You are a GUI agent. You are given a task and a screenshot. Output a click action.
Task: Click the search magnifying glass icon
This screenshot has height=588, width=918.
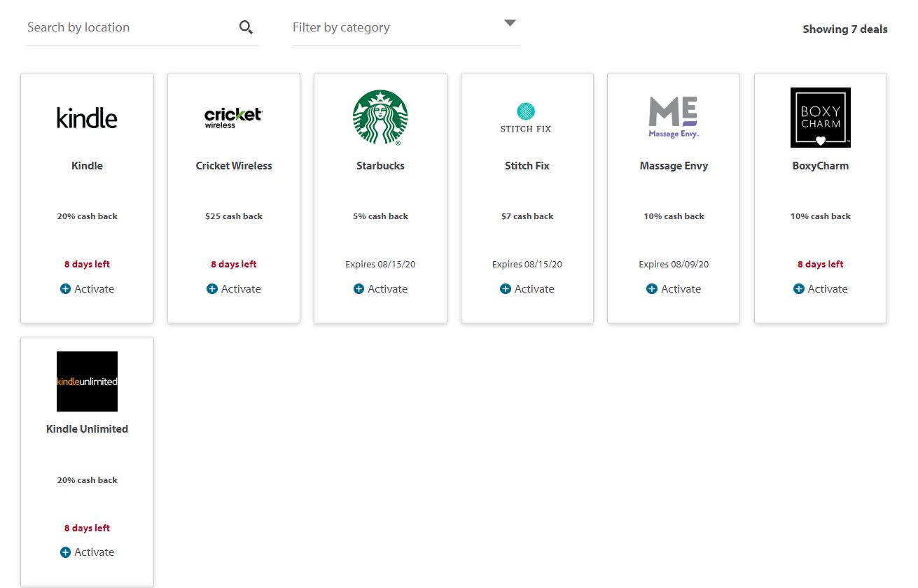[246, 27]
